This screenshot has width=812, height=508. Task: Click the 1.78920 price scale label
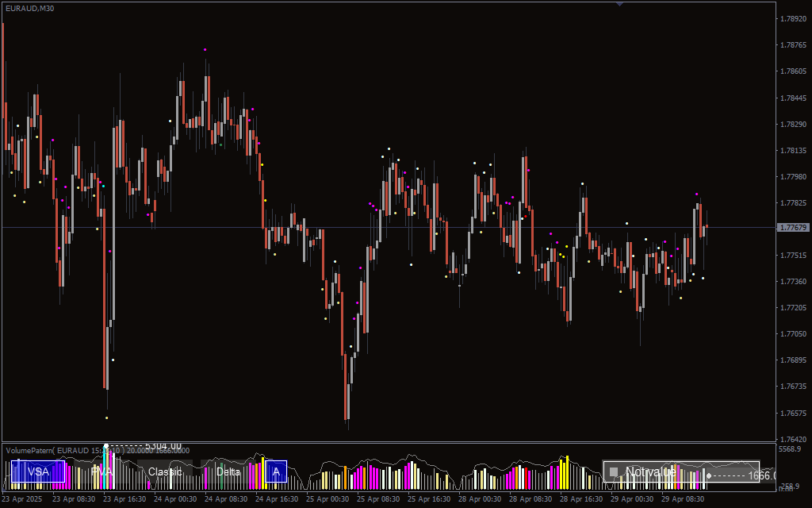[793, 18]
